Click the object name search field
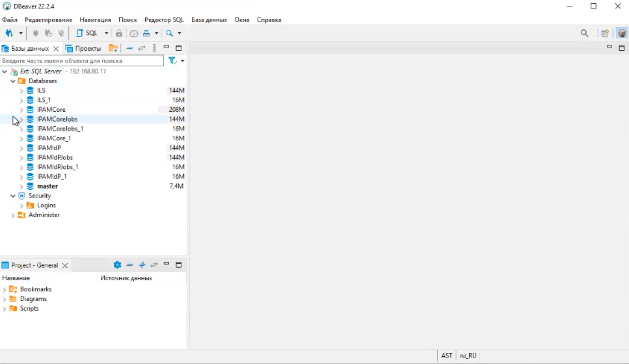Screen dimensions: 629x364 click(82, 61)
